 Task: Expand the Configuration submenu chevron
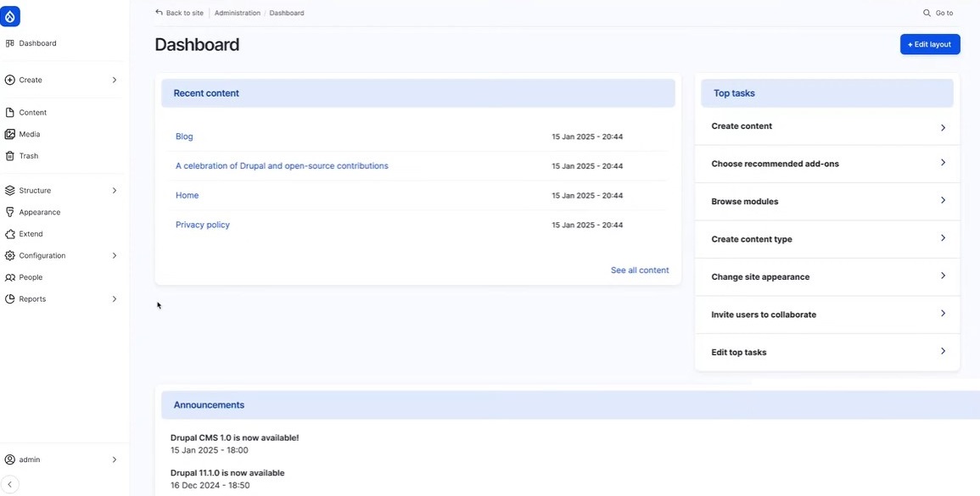click(x=115, y=255)
